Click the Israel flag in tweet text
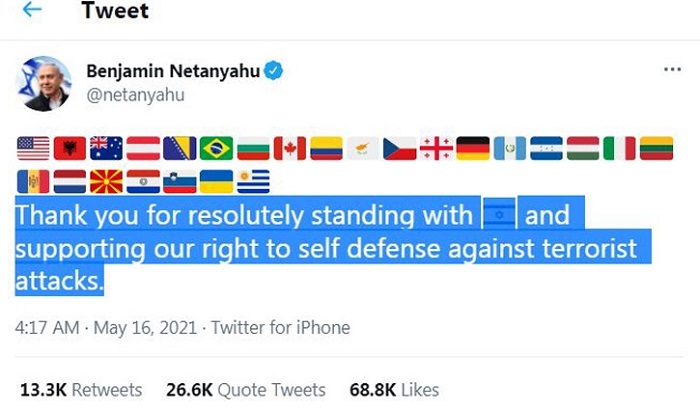 click(499, 214)
